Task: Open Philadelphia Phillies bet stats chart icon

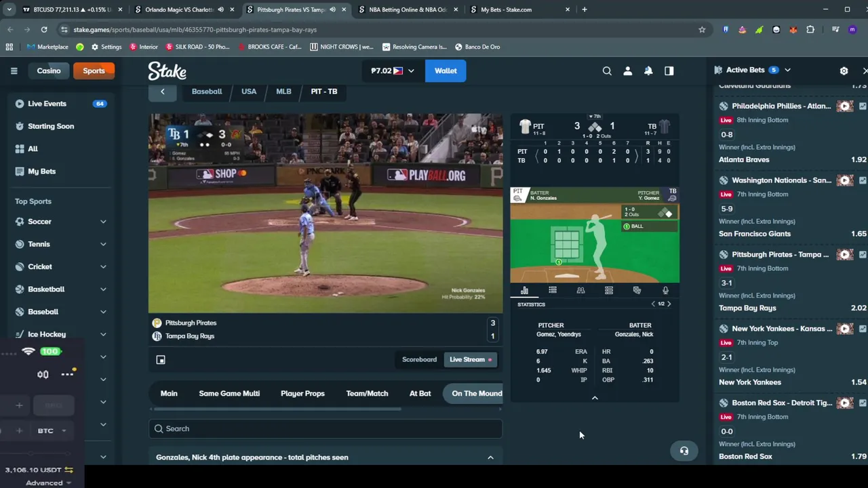Action: point(863,106)
